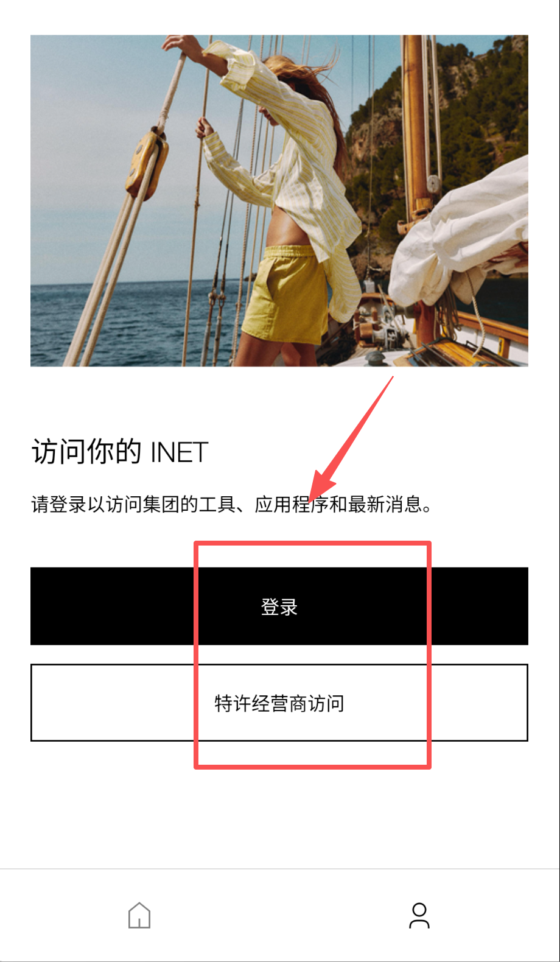This screenshot has height=962, width=560.
Task: Click description text starting with 请登录
Action: (233, 505)
